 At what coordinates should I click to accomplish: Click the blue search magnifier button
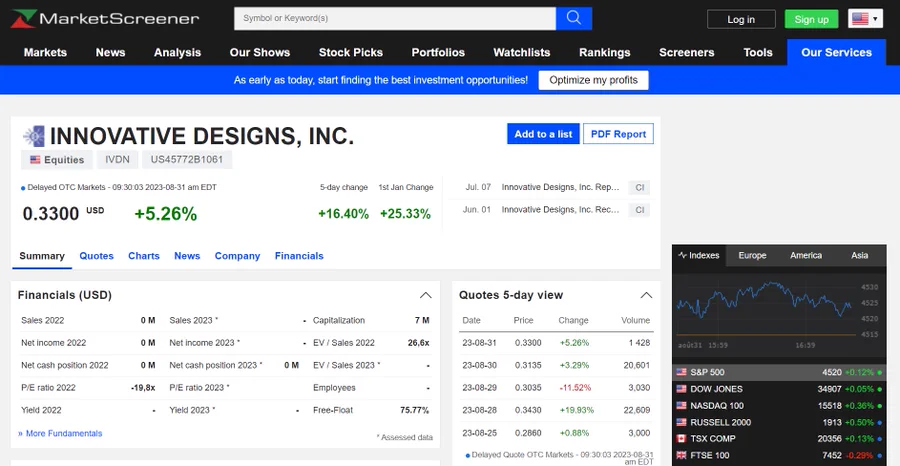point(573,18)
